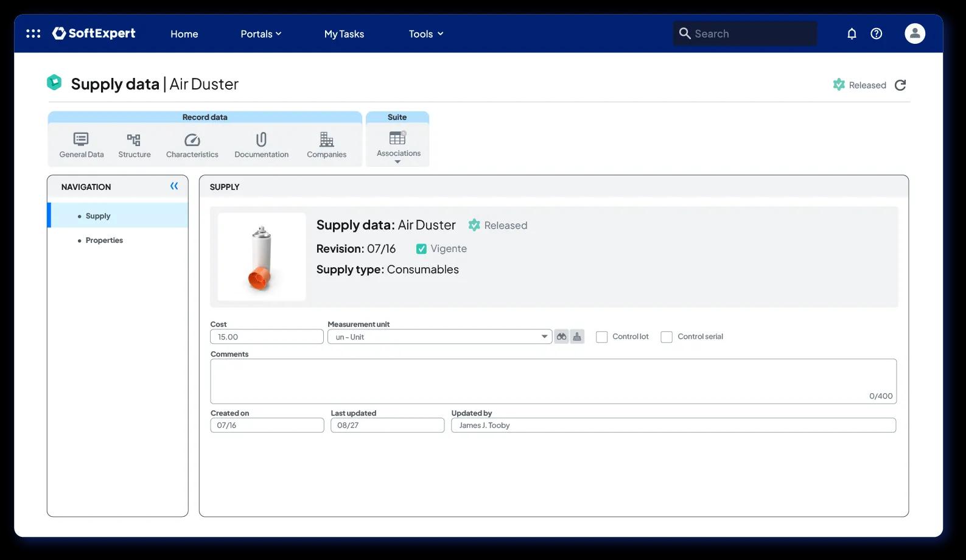The height and width of the screenshot is (560, 966).
Task: Enable the Control lot checkbox
Action: point(601,337)
